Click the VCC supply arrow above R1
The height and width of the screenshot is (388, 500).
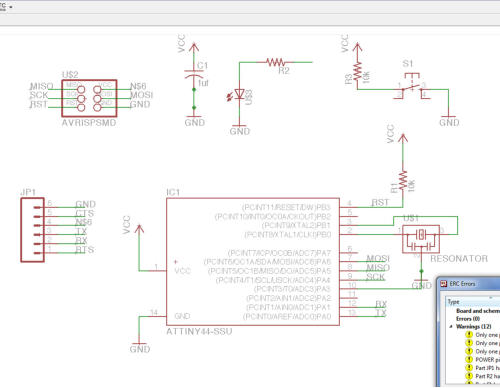pyautogui.click(x=403, y=140)
